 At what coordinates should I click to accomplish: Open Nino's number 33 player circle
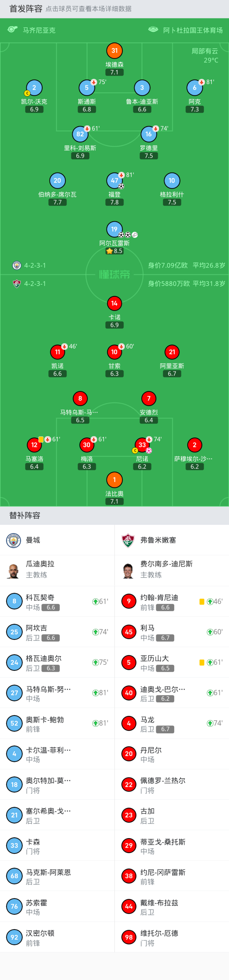[142, 445]
